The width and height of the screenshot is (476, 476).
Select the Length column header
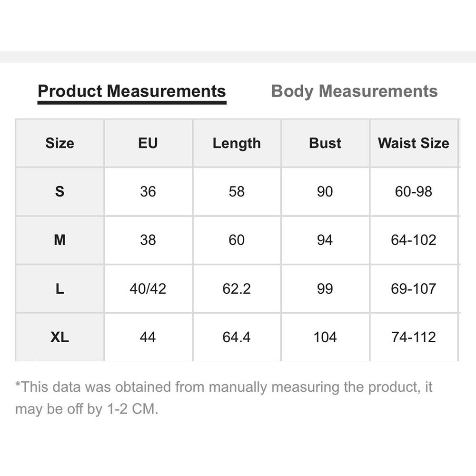click(x=237, y=143)
